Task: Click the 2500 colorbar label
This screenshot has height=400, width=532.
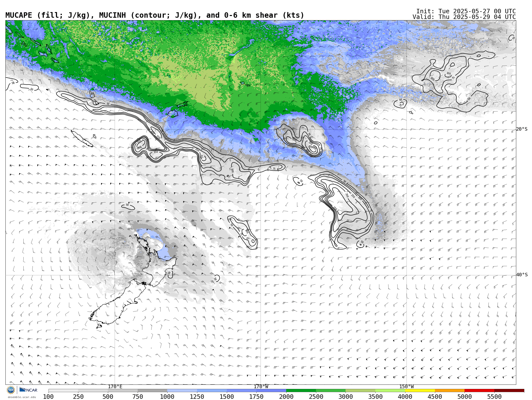Action: coord(316,397)
